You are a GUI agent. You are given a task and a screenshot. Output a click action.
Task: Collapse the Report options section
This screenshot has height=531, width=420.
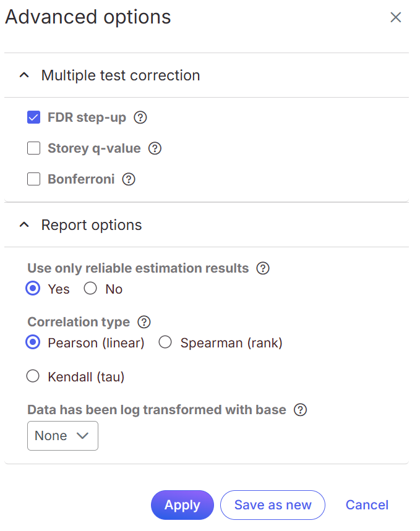tap(24, 225)
